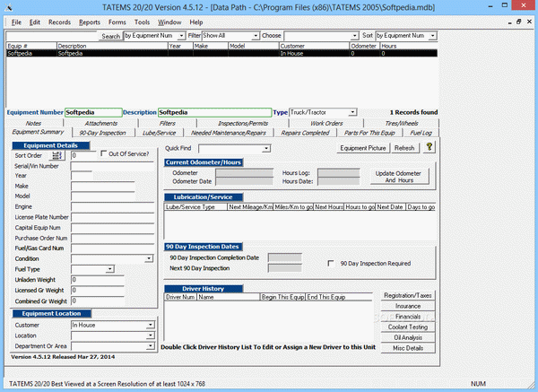
Task: Click the Search button
Action: (x=110, y=36)
